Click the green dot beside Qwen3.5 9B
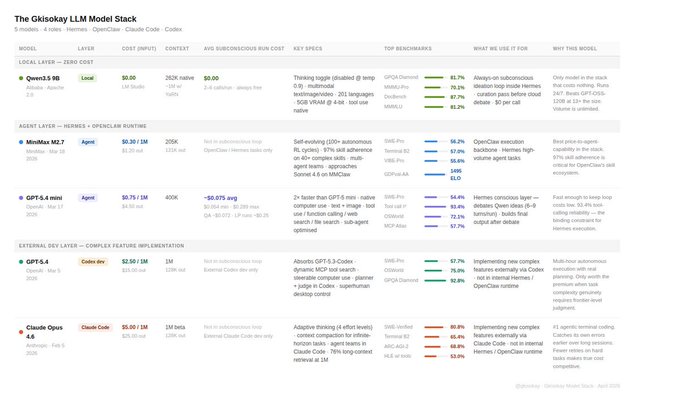Image resolution: width=680 pixels, height=403 pixels. pyautogui.click(x=21, y=77)
